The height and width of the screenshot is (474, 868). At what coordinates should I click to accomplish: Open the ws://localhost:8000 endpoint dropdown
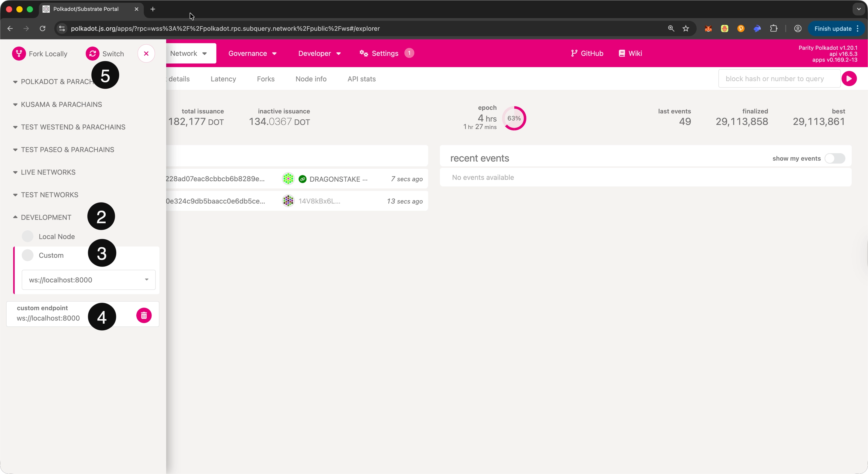88,280
